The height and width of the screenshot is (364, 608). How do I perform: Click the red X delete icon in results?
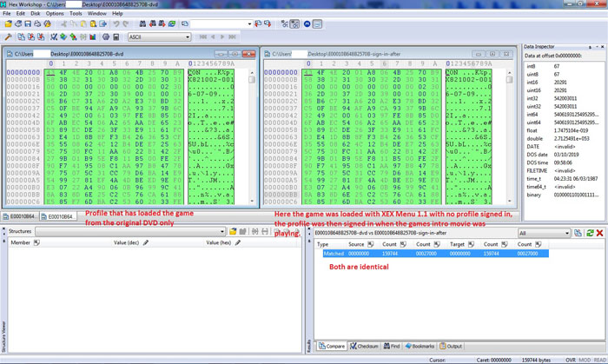[600, 233]
